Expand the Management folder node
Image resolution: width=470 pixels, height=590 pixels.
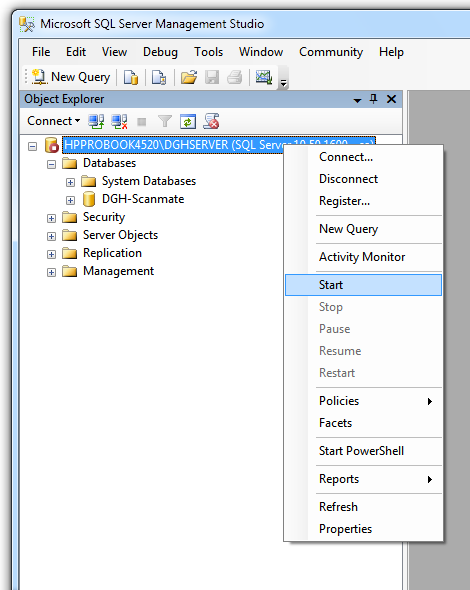click(52, 272)
